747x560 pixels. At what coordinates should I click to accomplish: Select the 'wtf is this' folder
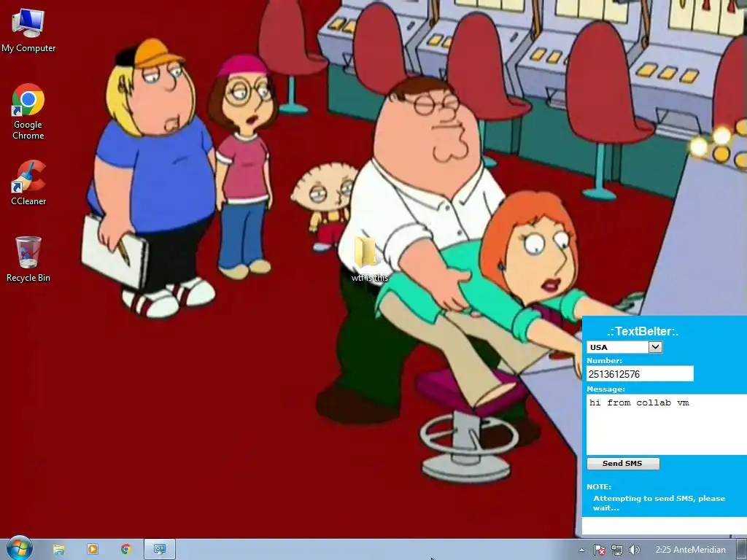point(370,259)
